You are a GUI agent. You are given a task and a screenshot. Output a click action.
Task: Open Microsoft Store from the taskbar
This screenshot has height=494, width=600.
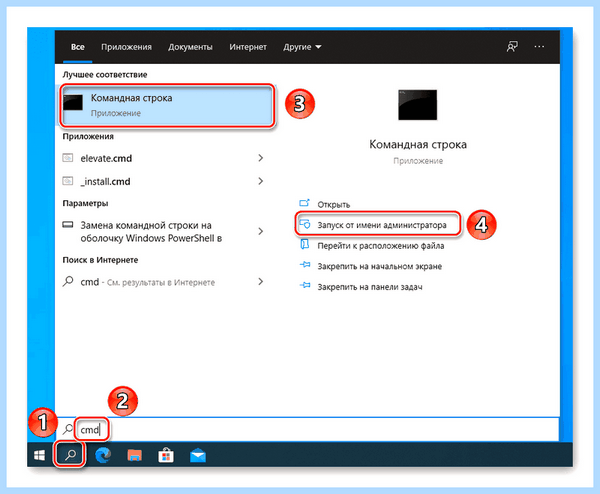(166, 455)
